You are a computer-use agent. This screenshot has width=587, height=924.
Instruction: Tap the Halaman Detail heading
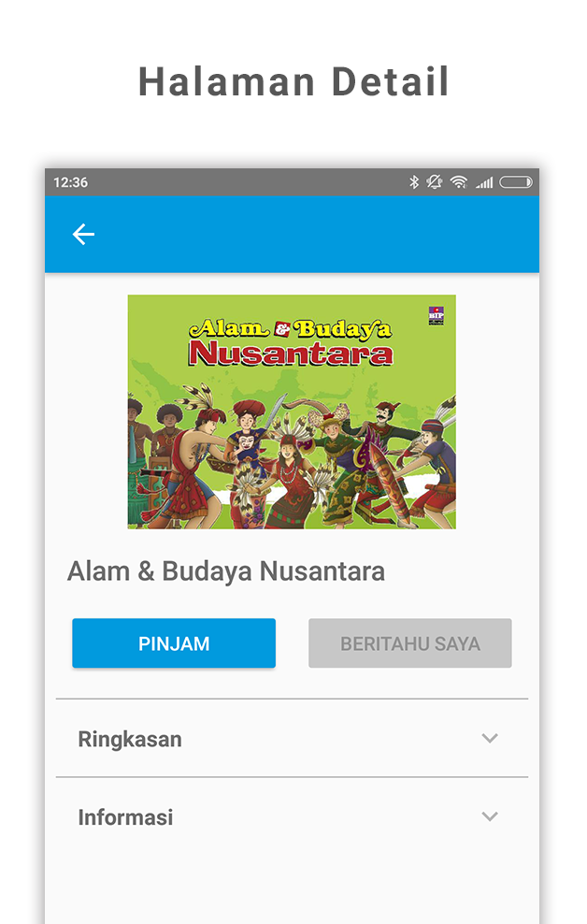293,81
